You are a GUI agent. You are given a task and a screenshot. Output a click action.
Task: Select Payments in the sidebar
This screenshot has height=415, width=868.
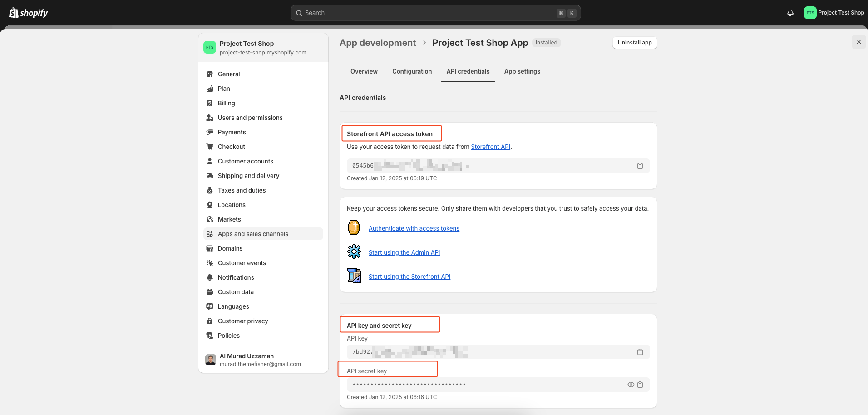(263, 132)
